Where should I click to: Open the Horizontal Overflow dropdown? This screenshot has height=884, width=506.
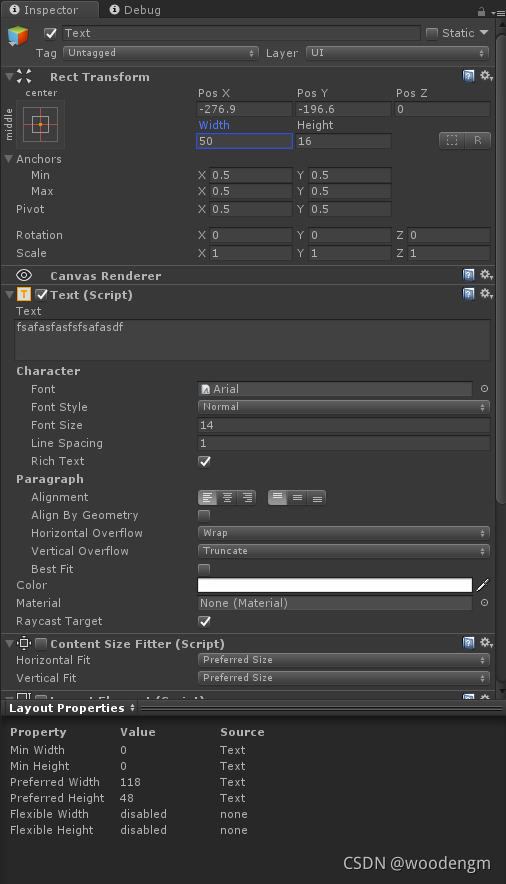344,533
